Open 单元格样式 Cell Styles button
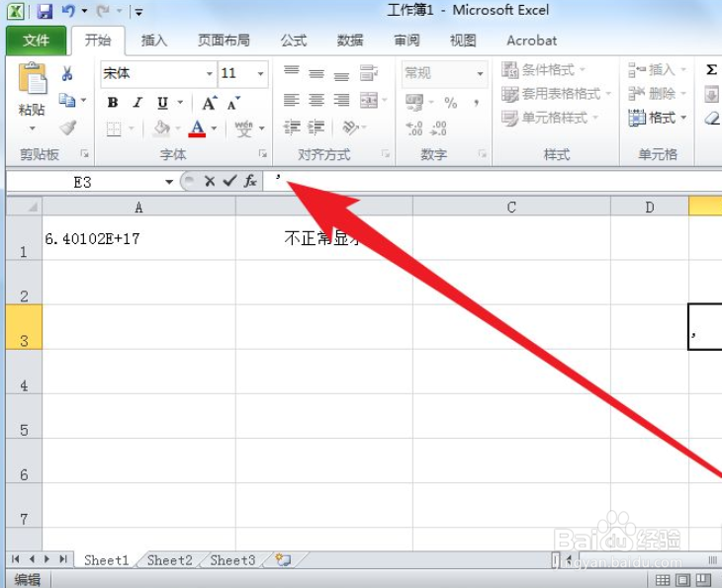This screenshot has height=588, width=722. 550,118
